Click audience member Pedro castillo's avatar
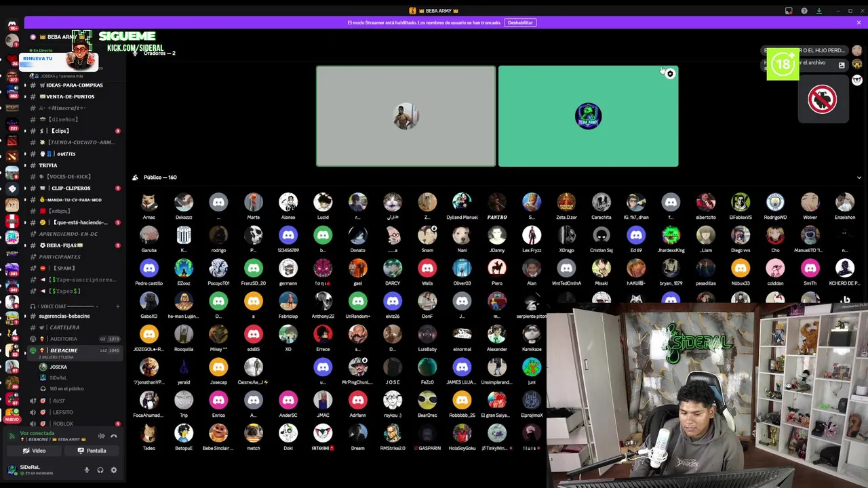Viewport: 868px width, 488px height. click(x=149, y=268)
